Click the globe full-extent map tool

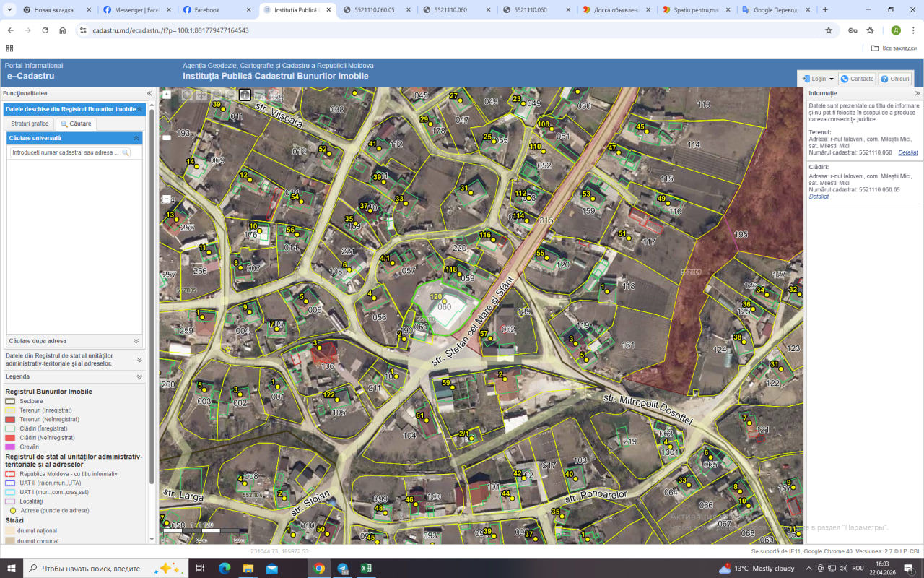point(187,95)
